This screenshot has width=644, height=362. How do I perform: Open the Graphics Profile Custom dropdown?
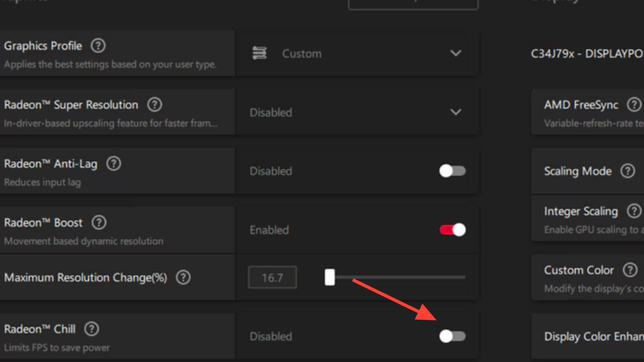point(356,53)
